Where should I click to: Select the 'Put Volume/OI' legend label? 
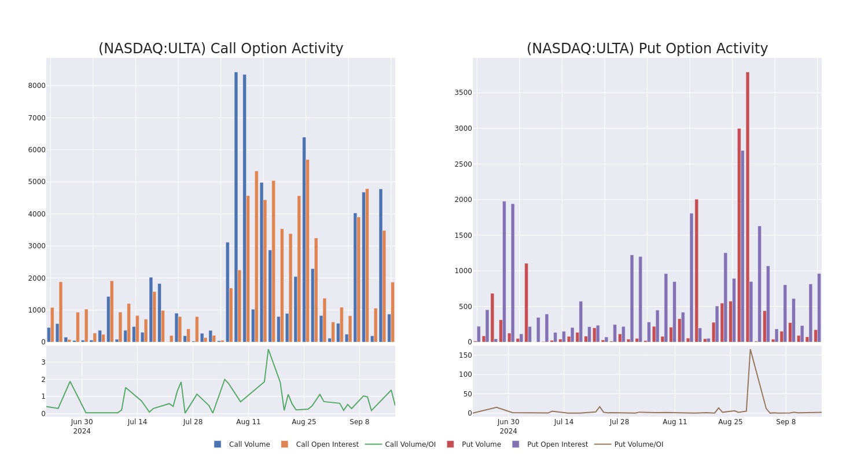(x=639, y=444)
